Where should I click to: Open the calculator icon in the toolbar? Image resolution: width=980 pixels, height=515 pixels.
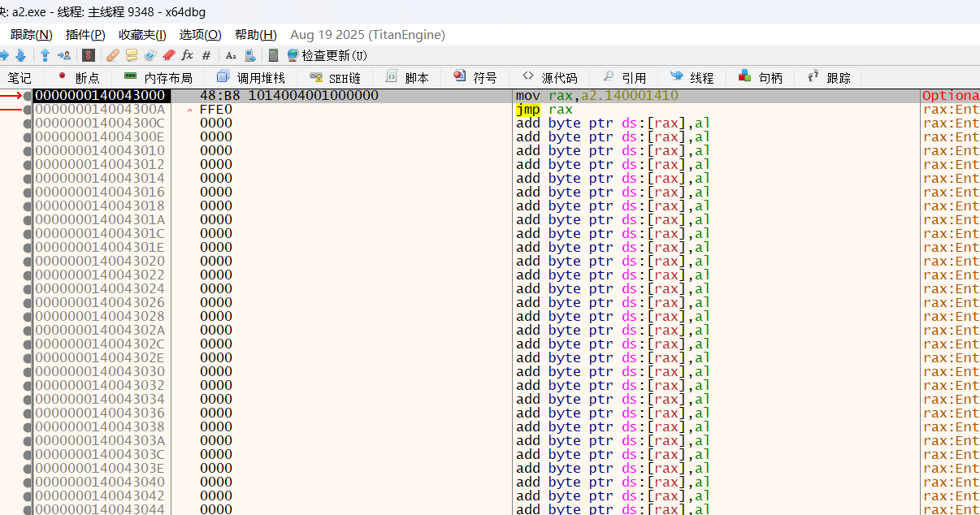click(273, 55)
